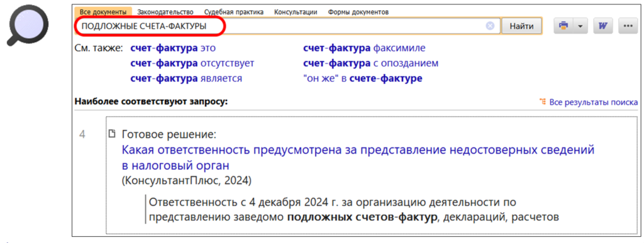Click the Наиболее соответствуют запросу heading
The width and height of the screenshot is (644, 243).
pos(151,102)
